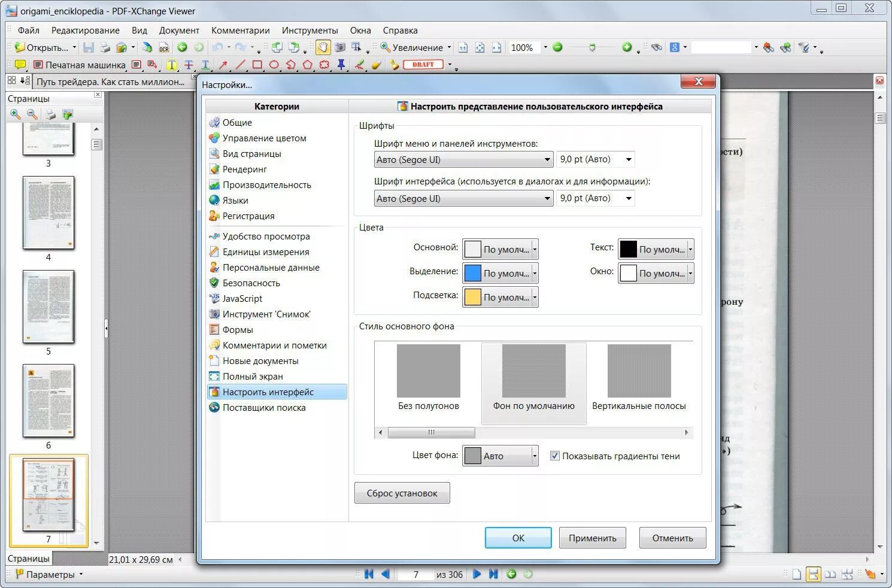Open the Файл menu
This screenshot has height=588, width=892.
(x=29, y=30)
